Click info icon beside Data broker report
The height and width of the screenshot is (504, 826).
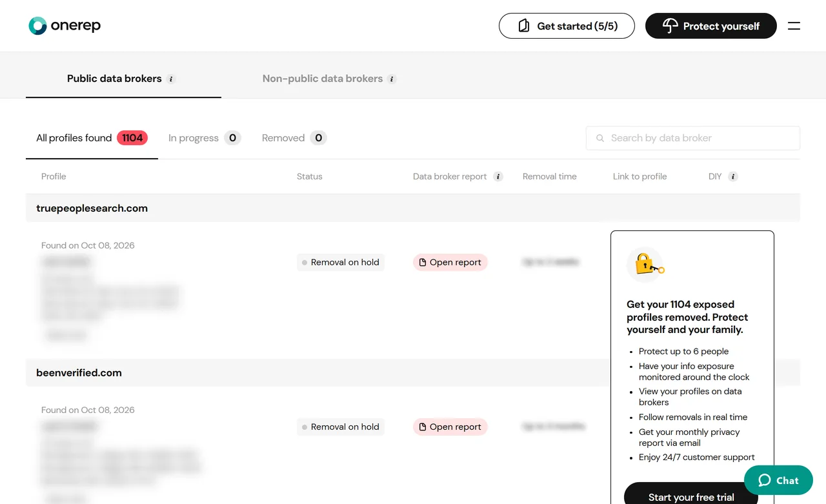click(x=498, y=176)
